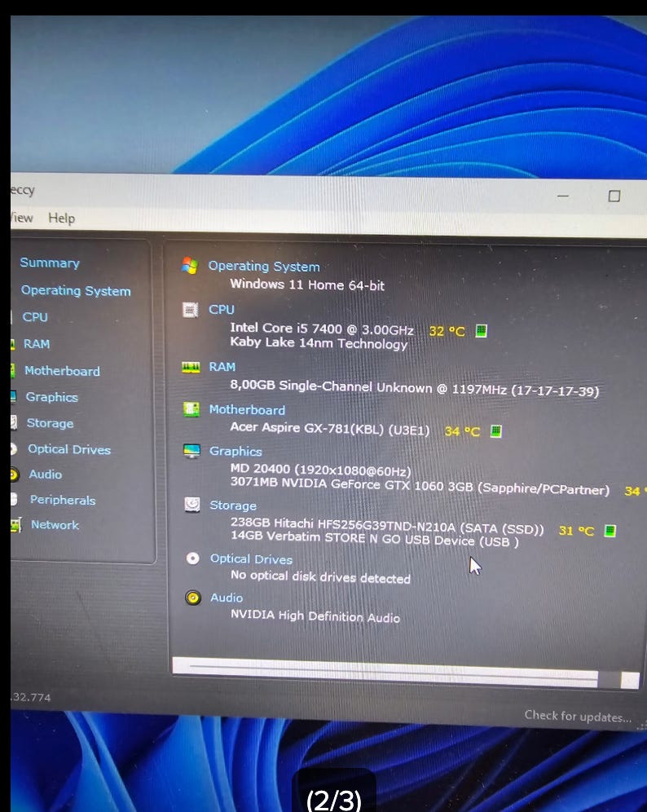The image size is (647, 812).
Task: Select the 238GB Hitachi SSD line
Action: click(387, 525)
